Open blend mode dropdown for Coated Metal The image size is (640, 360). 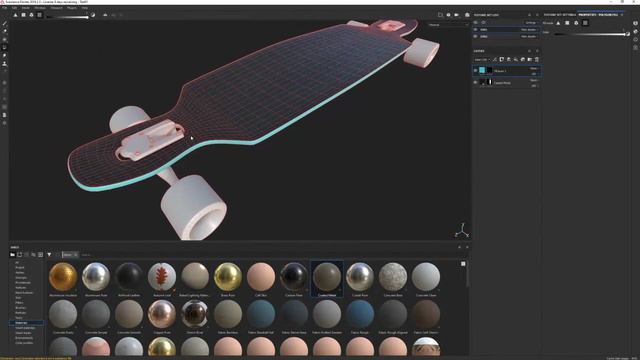534,80
